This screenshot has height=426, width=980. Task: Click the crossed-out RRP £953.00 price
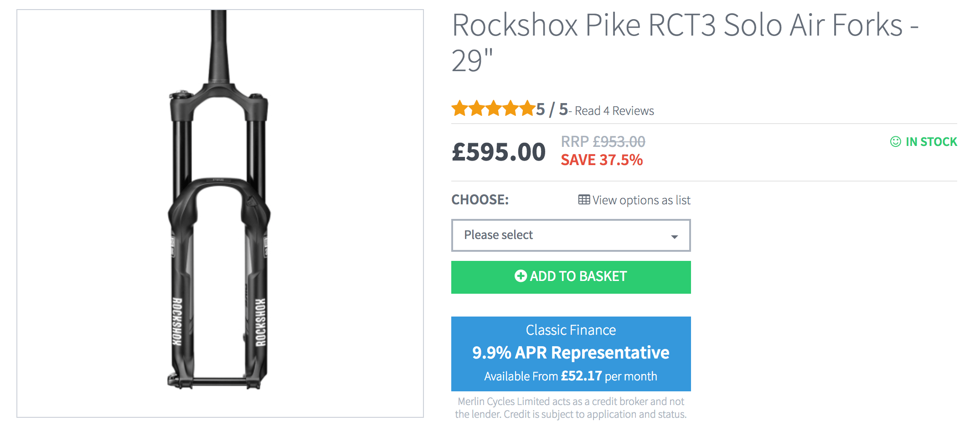click(603, 141)
